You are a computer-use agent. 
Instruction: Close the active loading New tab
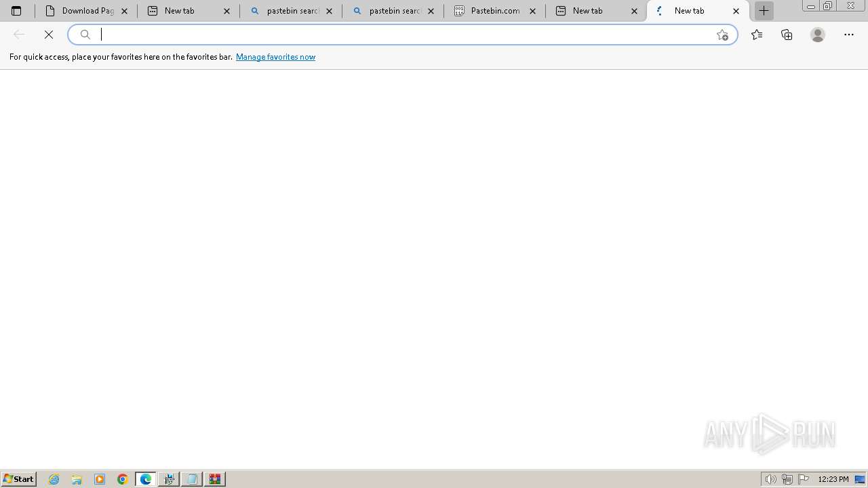click(x=736, y=11)
